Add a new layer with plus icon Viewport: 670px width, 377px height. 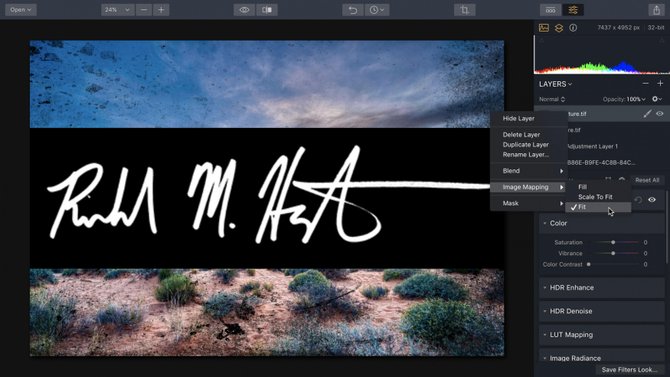point(660,84)
